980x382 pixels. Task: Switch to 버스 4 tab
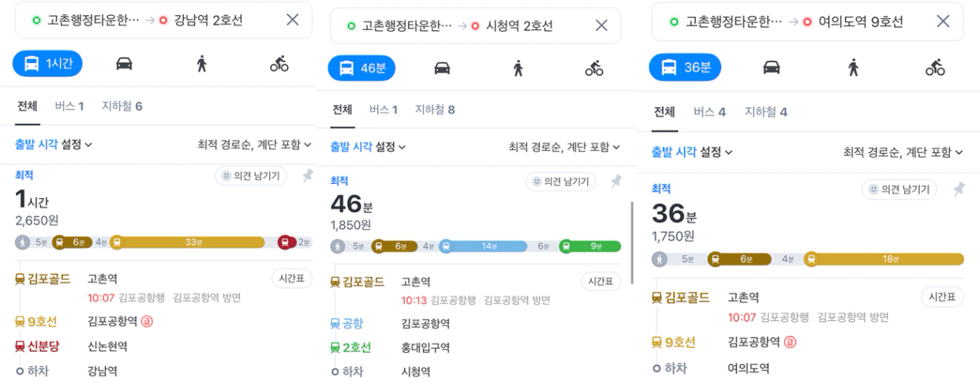click(x=709, y=112)
